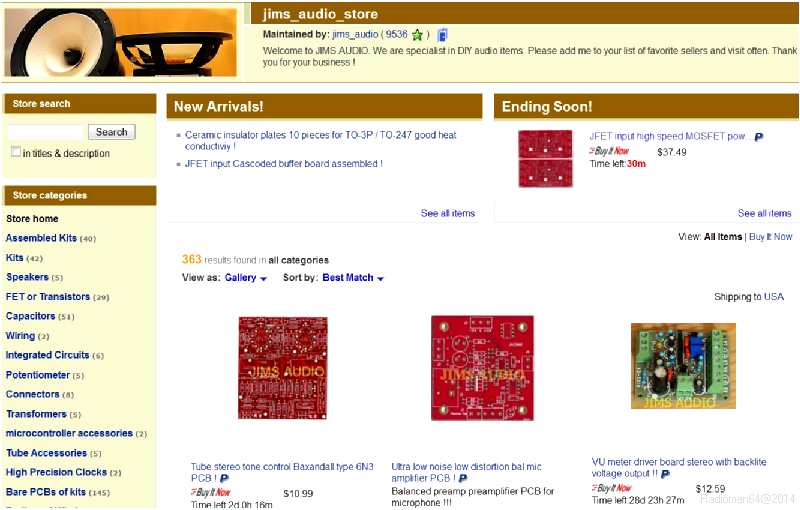Click PayPal icon beside JFET MOSFET listing
This screenshot has height=510, width=800.
[759, 137]
